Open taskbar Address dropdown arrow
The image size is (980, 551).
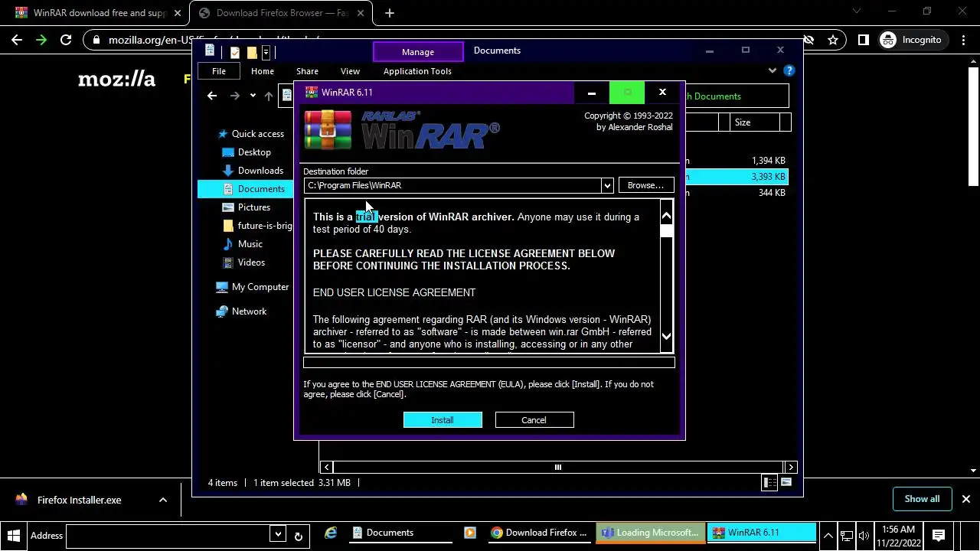278,535
